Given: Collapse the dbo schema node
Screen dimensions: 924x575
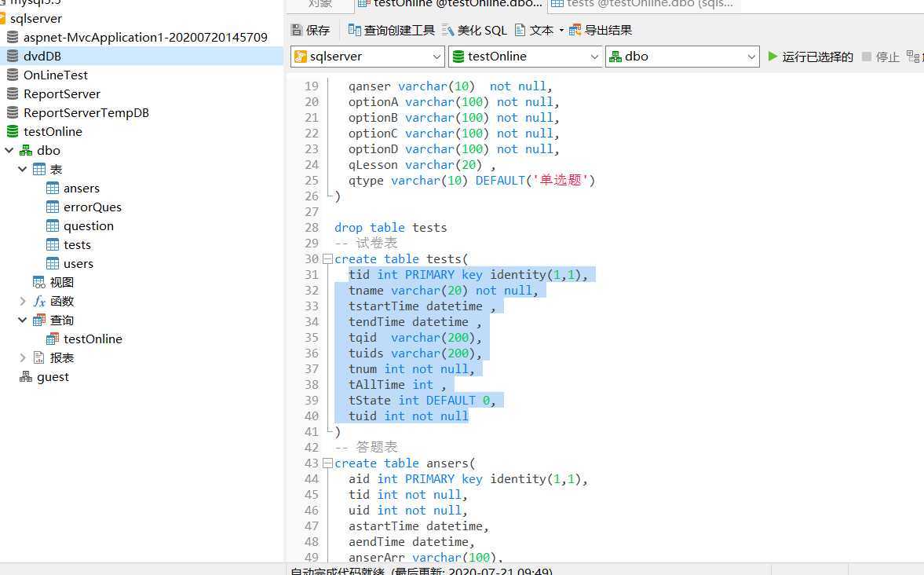Looking at the screenshot, I should [9, 150].
